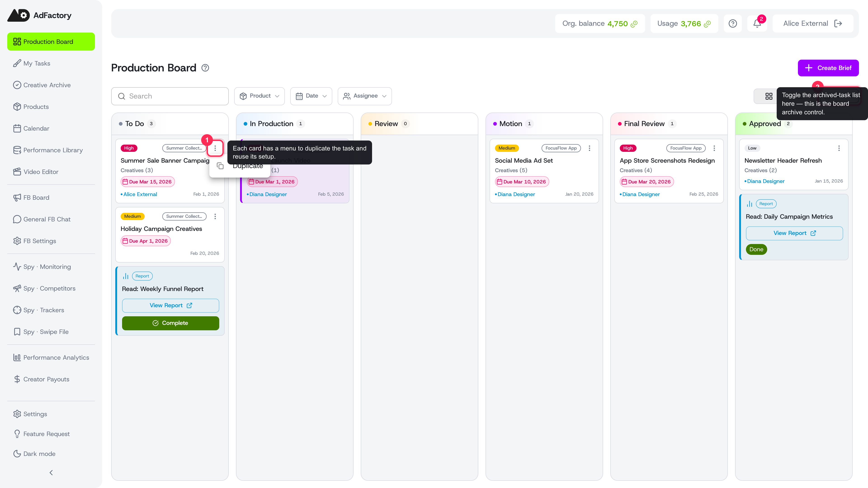Open the Holiday Campaign Creatives three-dot menu

tap(215, 217)
